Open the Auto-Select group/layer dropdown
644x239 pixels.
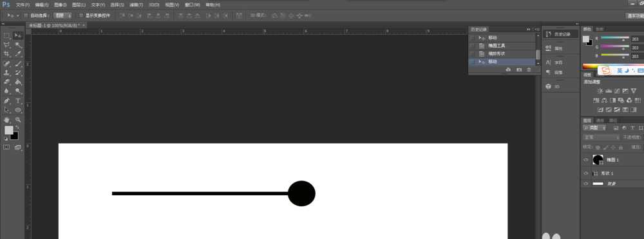click(x=63, y=15)
